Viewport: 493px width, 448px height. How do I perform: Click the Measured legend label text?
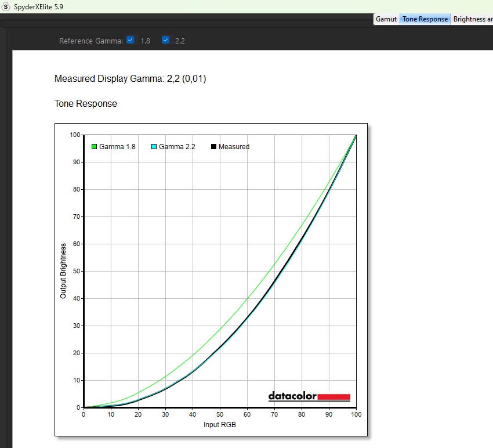pos(234,147)
